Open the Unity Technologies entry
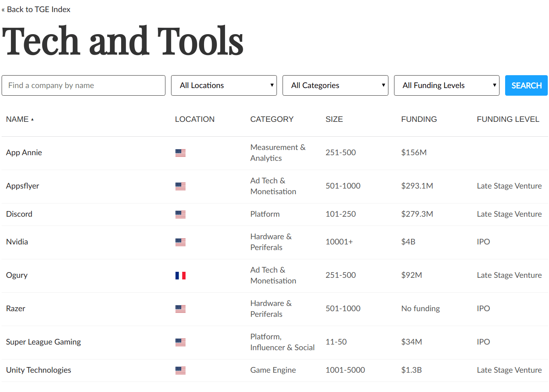The width and height of the screenshot is (549, 392). 39,370
